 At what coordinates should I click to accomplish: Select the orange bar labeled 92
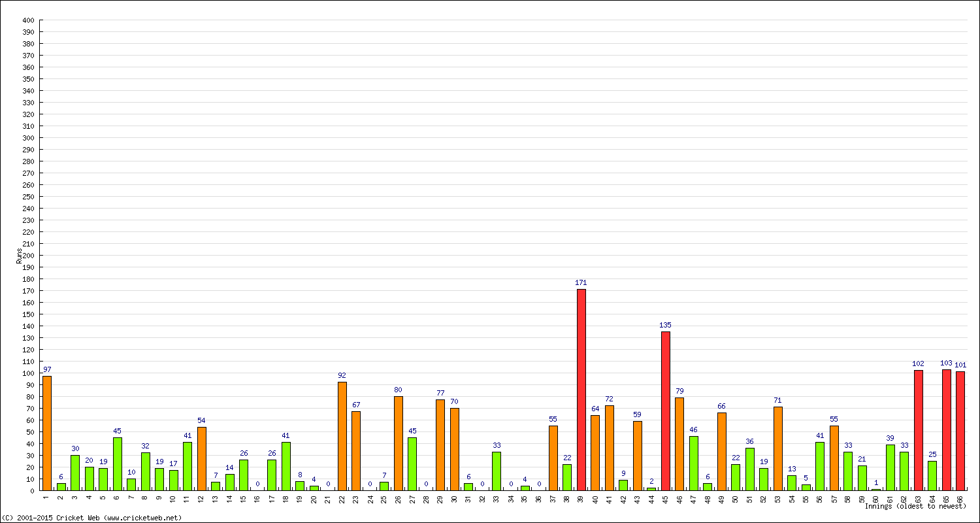342,436
